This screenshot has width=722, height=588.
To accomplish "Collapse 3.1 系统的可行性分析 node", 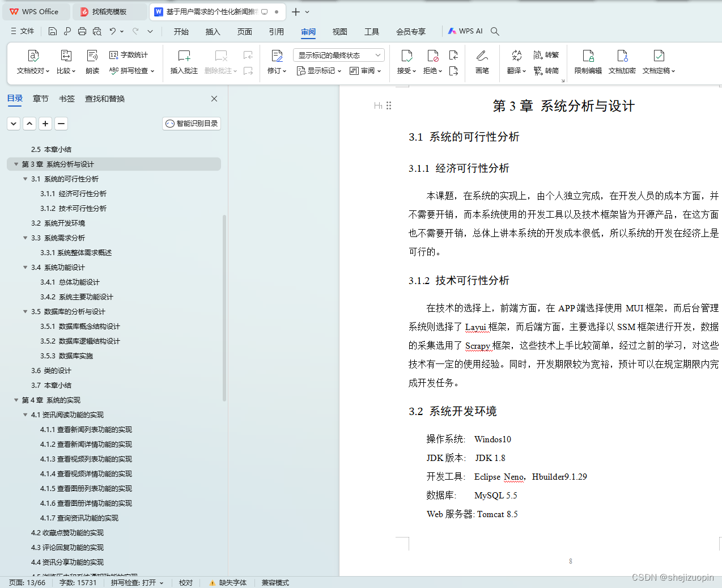I will [26, 179].
